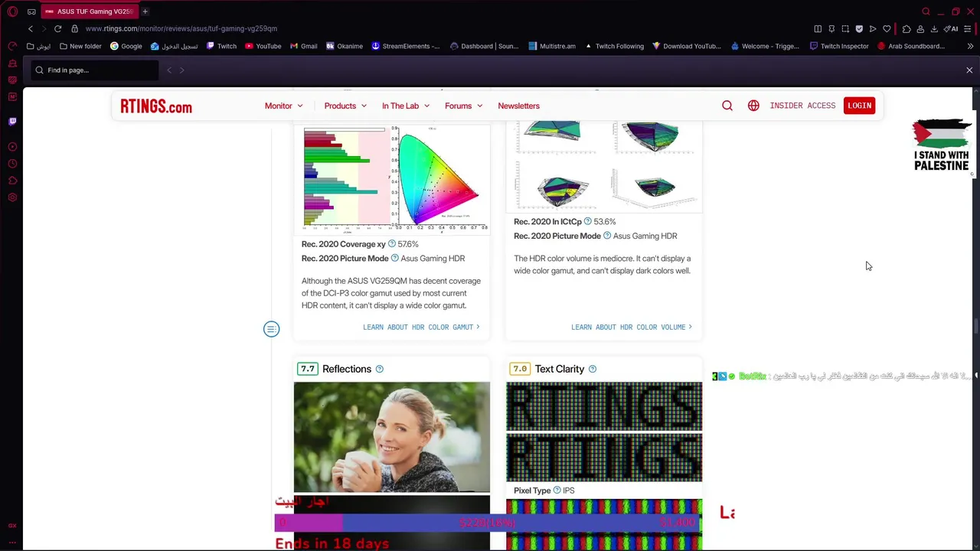Click the pin icon in address bar
This screenshot has width=980, height=551.
pyautogui.click(x=831, y=29)
